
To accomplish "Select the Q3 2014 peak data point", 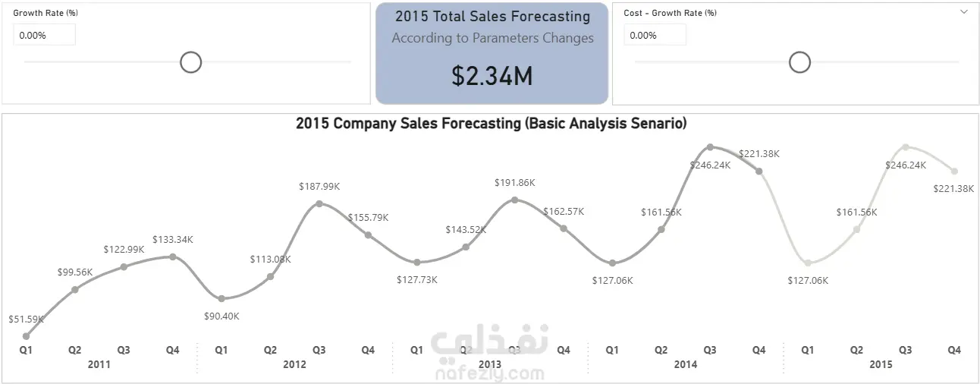I will (x=710, y=146).
